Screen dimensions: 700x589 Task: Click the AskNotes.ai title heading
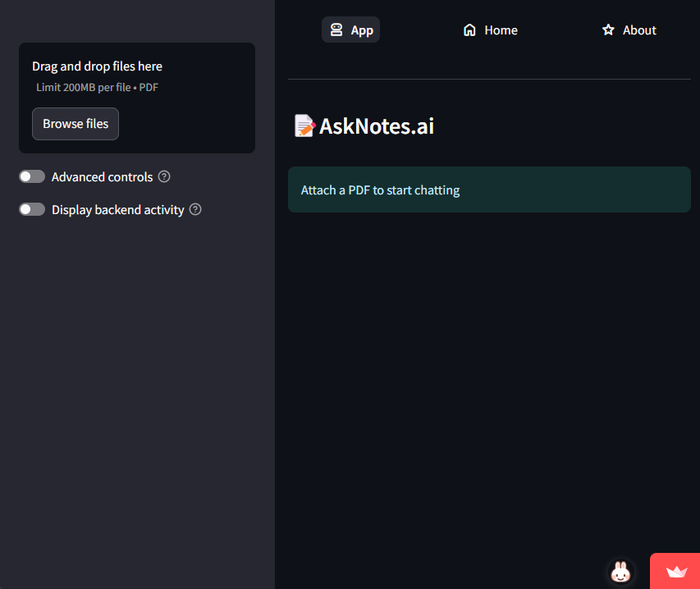pyautogui.click(x=376, y=126)
